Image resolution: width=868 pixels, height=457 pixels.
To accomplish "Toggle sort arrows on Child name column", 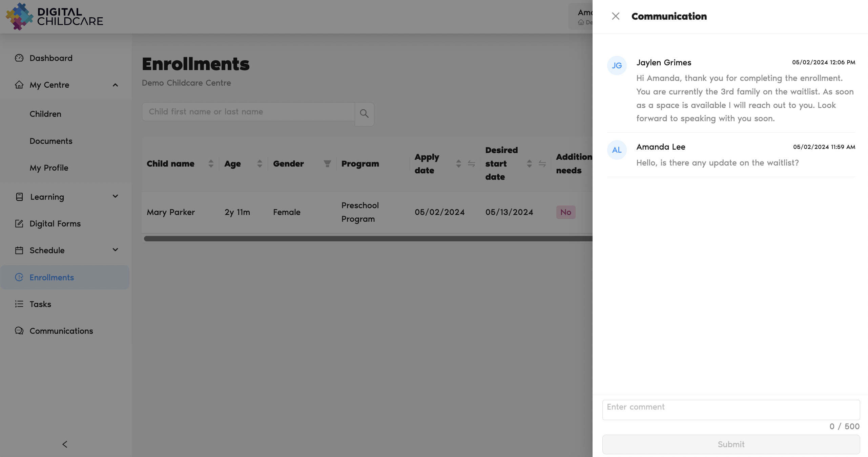I will click(x=211, y=164).
